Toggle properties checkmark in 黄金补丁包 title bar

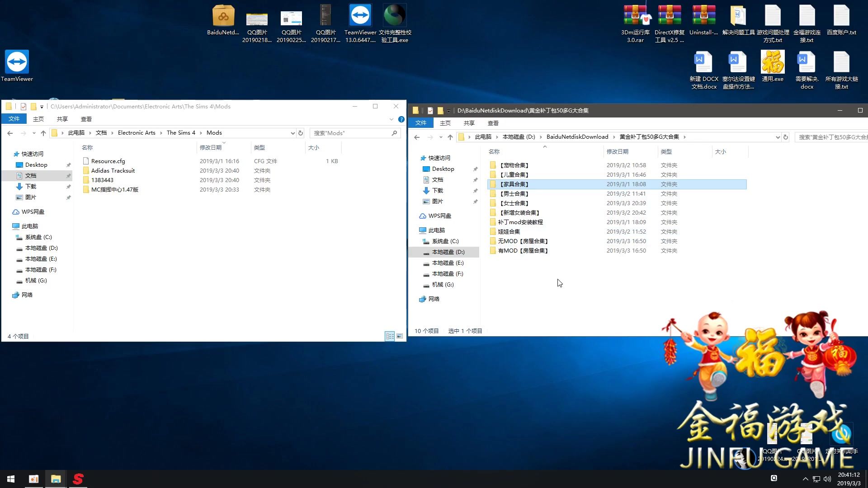pyautogui.click(x=430, y=110)
